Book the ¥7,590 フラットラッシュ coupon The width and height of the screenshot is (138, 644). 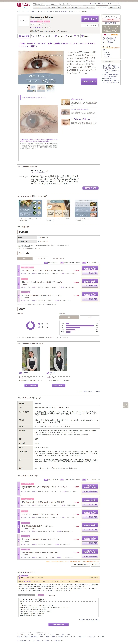[x=90, y=513]
